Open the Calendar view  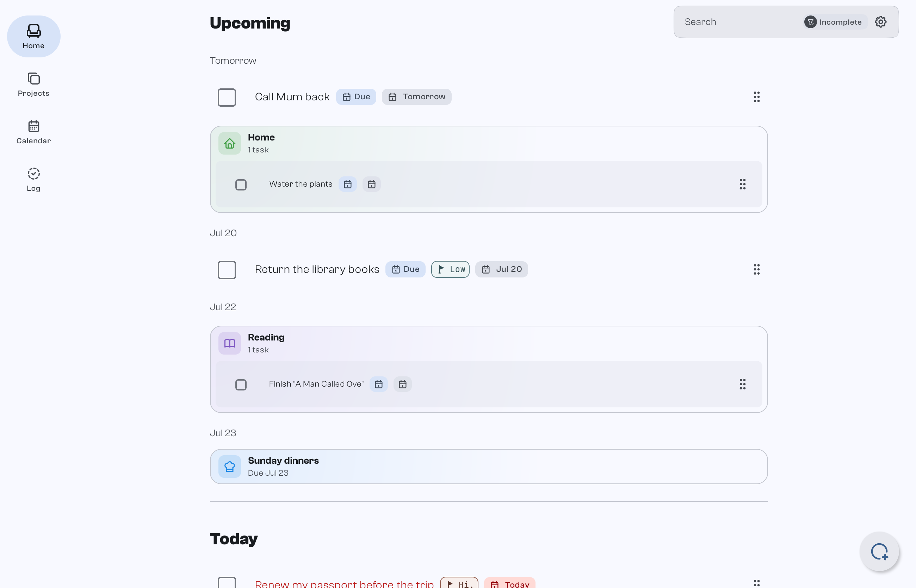pos(33,132)
